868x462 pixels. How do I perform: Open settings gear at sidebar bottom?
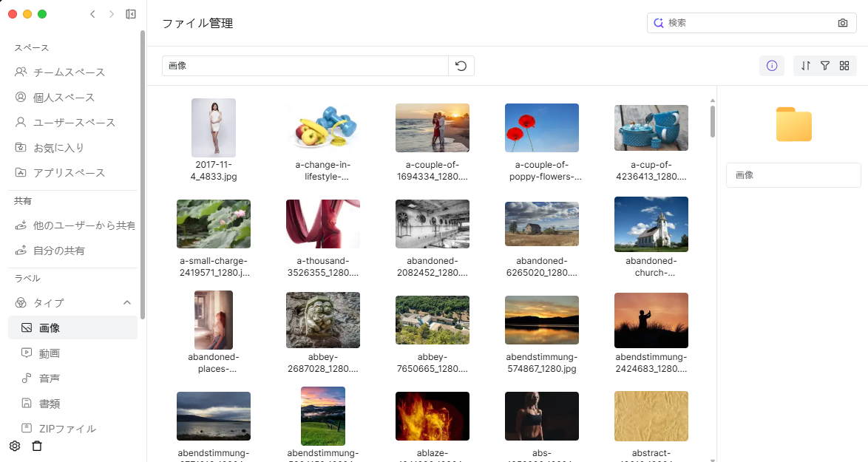[x=14, y=446]
